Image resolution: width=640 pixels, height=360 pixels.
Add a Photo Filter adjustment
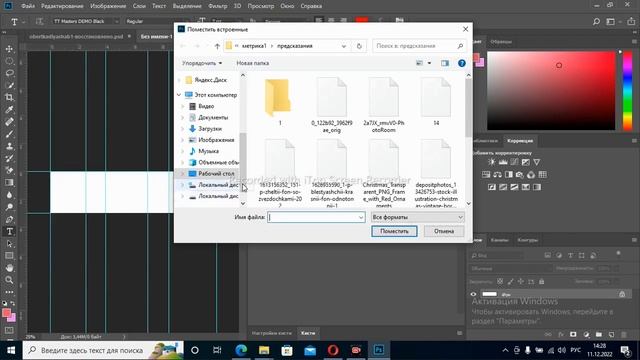coord(519,175)
